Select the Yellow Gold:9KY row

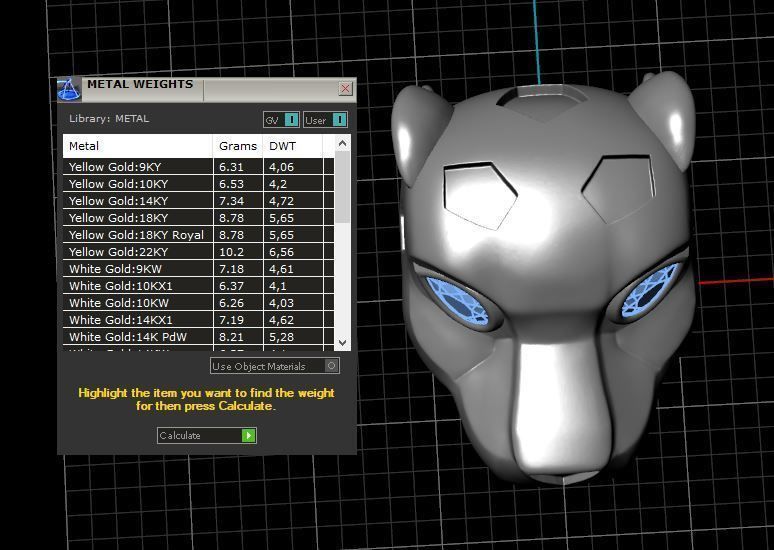click(198, 167)
